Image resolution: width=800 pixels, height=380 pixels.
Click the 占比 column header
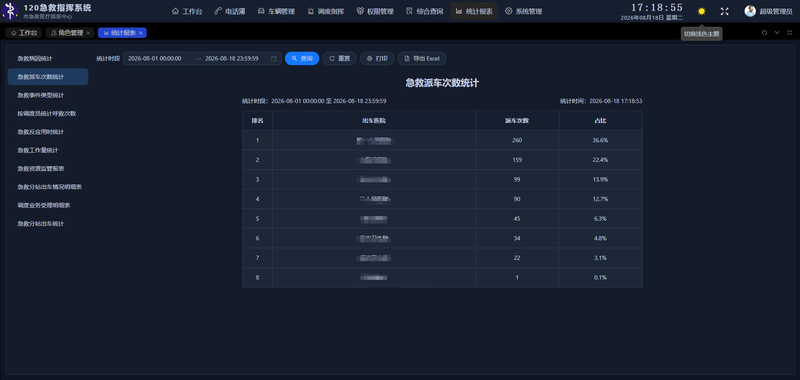601,121
